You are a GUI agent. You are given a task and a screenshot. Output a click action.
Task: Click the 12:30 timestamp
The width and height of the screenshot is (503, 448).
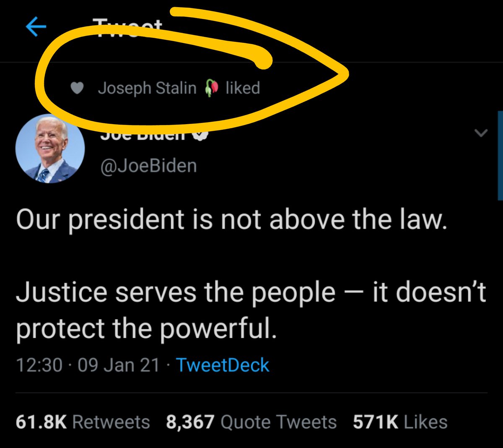point(39,365)
